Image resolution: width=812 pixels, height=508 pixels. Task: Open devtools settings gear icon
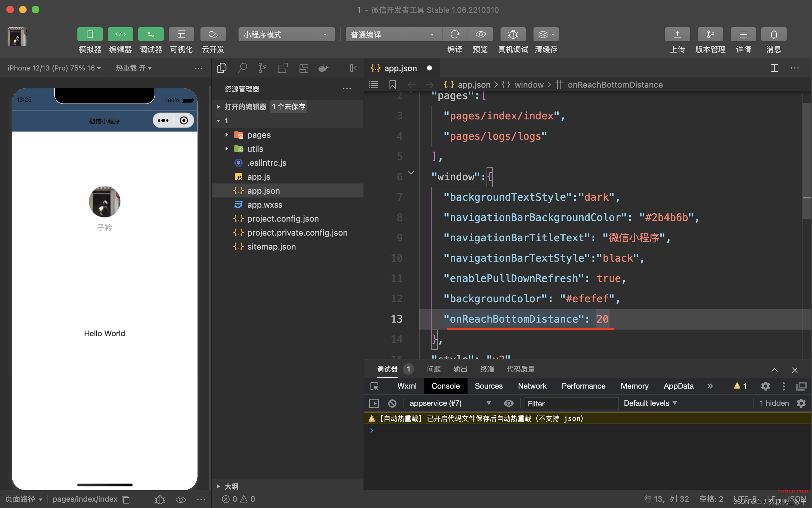(x=765, y=386)
